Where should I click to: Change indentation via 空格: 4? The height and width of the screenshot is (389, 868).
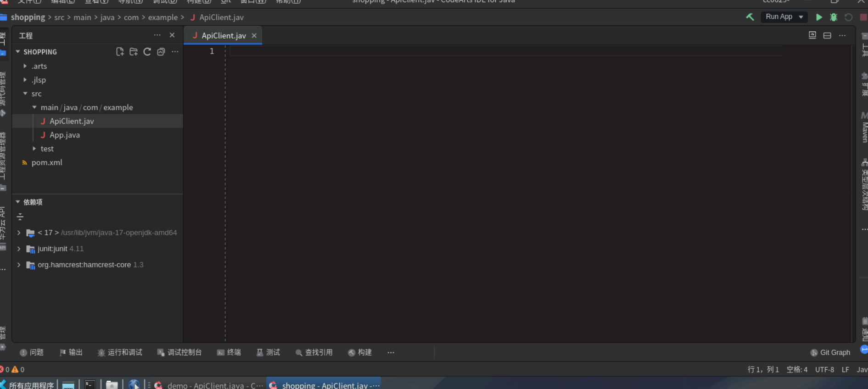pos(797,369)
